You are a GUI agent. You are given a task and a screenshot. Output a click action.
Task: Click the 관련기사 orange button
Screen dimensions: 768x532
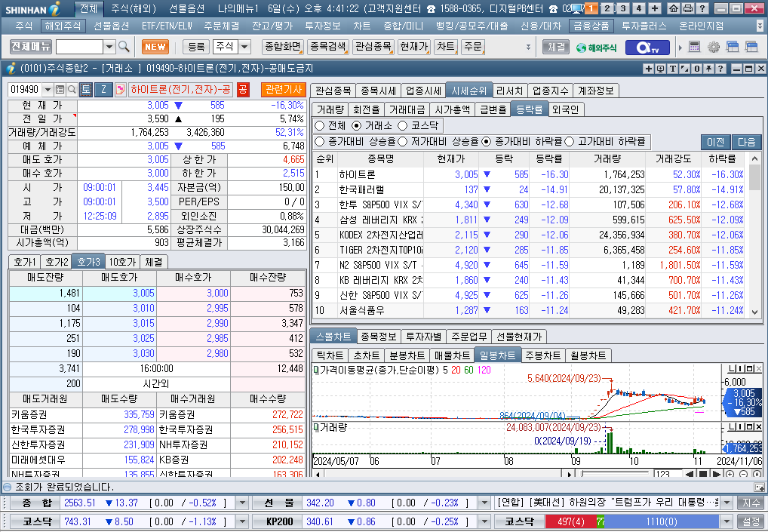(283, 90)
